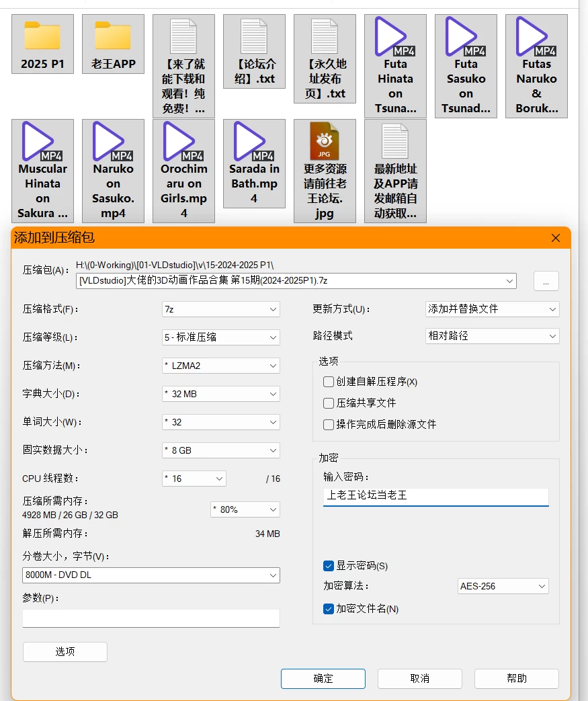Click into the 输入密码 password field
Screen dimensions: 588x701
click(x=436, y=496)
